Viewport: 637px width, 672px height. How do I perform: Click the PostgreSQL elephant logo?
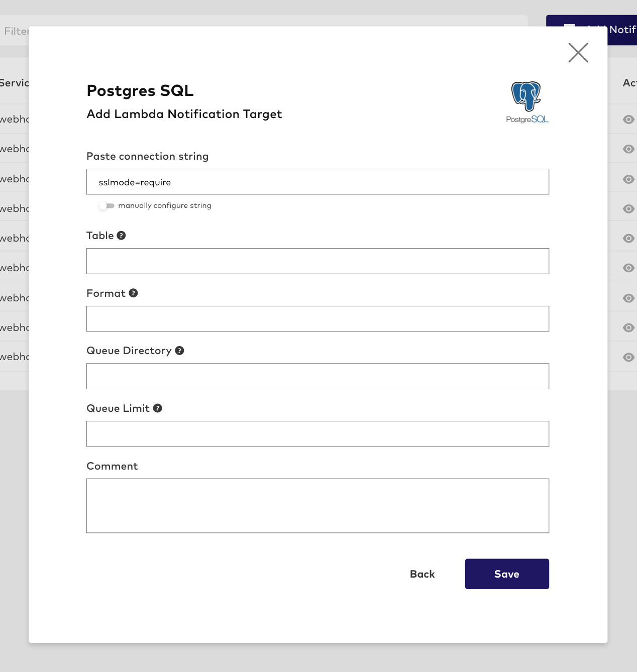[x=525, y=96]
